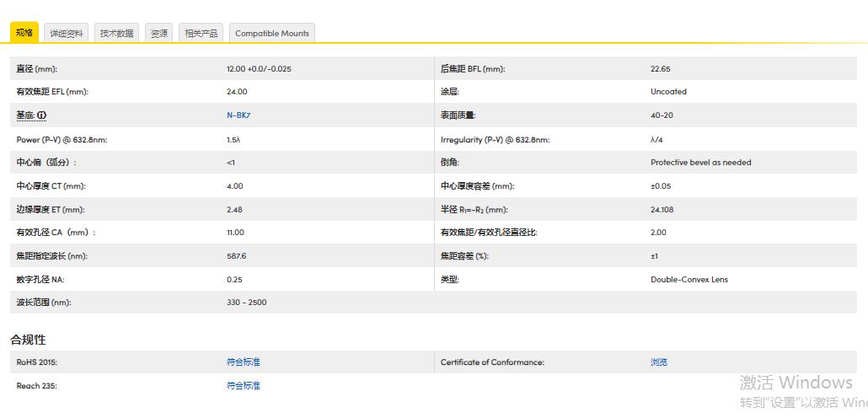Image resolution: width=868 pixels, height=418 pixels.
Task: Click the 中心偏（弧分）label
Action: click(x=46, y=163)
